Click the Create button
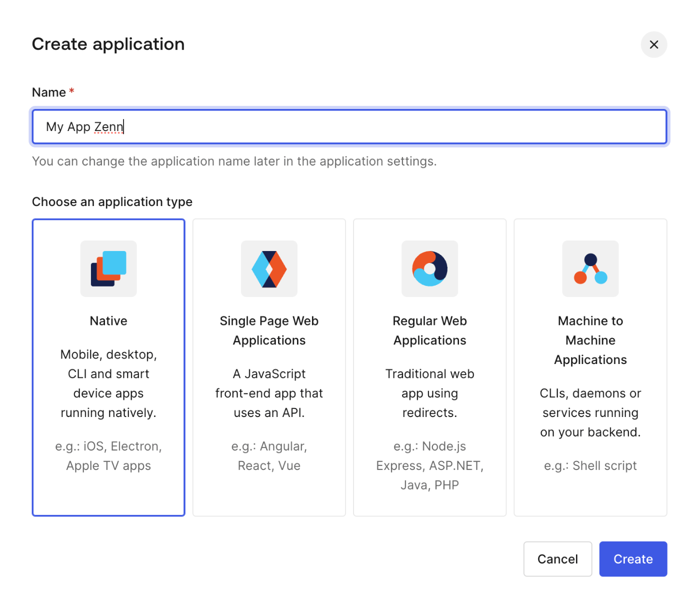 click(x=633, y=559)
